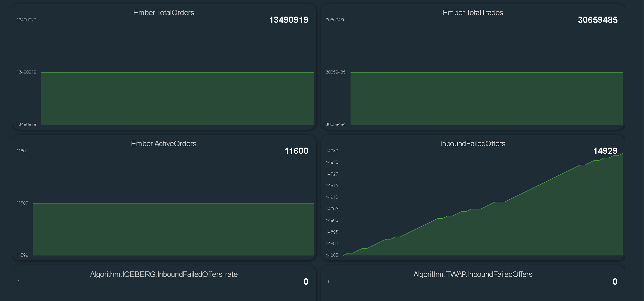
Task: Click the ActiveOrders area chart
Action: tap(174, 229)
